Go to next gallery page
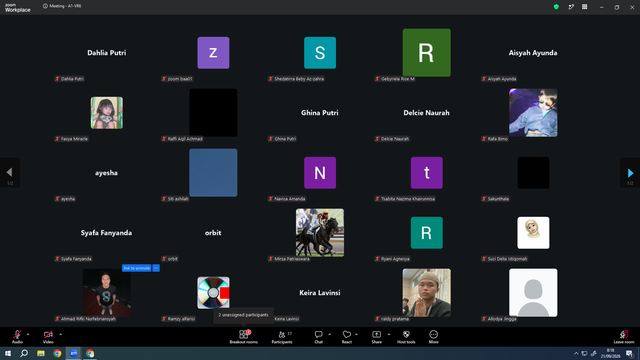This screenshot has height=360, width=640. [x=630, y=173]
